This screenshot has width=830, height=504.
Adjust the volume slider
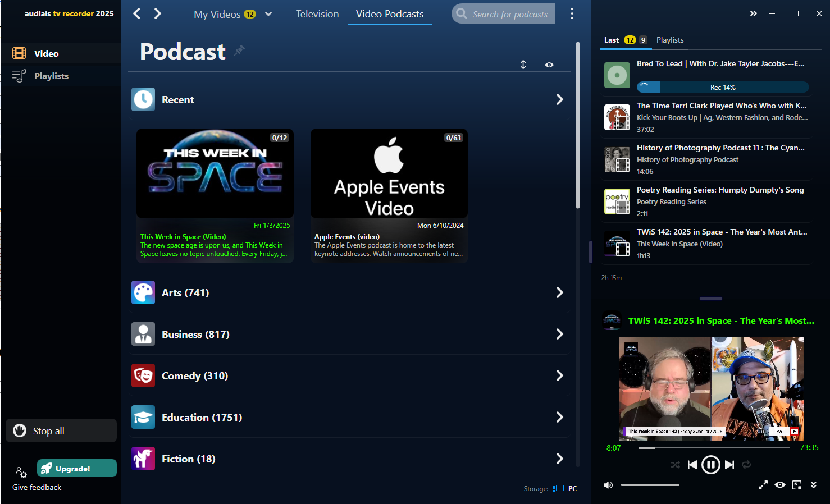(650, 485)
